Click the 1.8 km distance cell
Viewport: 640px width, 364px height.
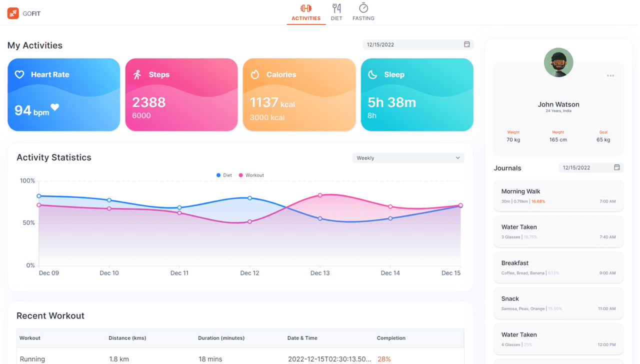[x=118, y=359]
